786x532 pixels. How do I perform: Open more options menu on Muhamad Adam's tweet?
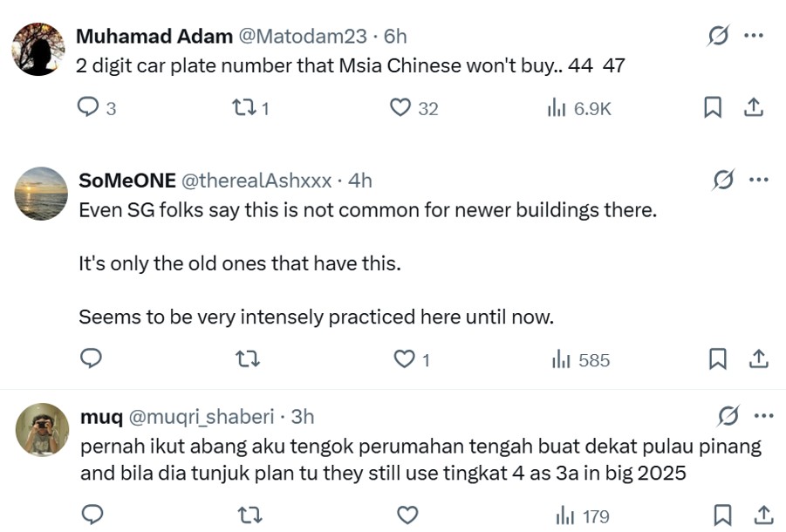point(755,36)
